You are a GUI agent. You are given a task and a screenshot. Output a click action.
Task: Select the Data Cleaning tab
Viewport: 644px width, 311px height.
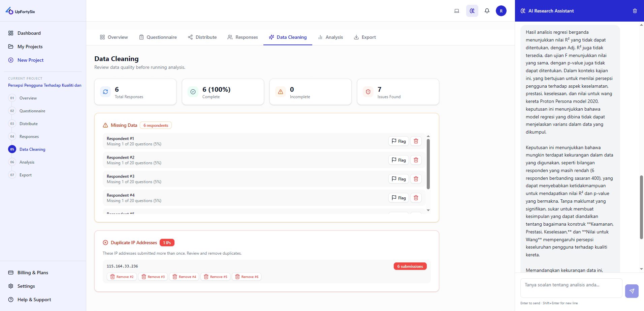[x=288, y=37]
